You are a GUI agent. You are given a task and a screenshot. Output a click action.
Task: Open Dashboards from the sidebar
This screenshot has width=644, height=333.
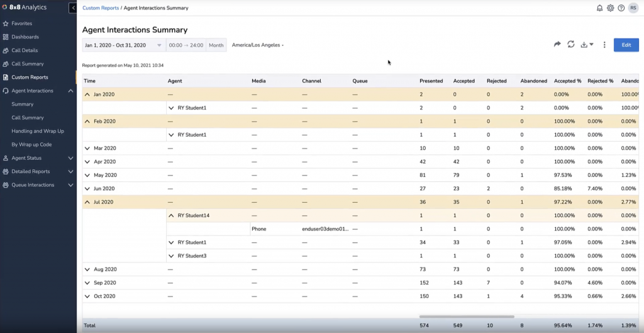25,37
